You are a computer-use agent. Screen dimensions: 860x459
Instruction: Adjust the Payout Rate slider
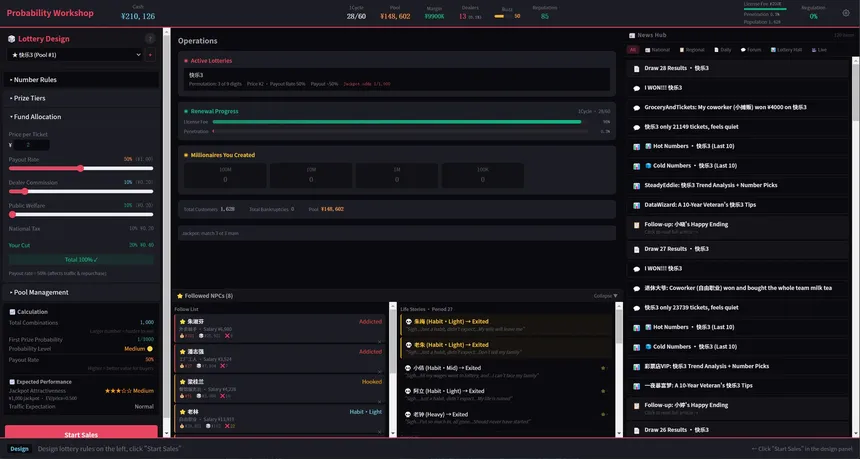[81, 168]
